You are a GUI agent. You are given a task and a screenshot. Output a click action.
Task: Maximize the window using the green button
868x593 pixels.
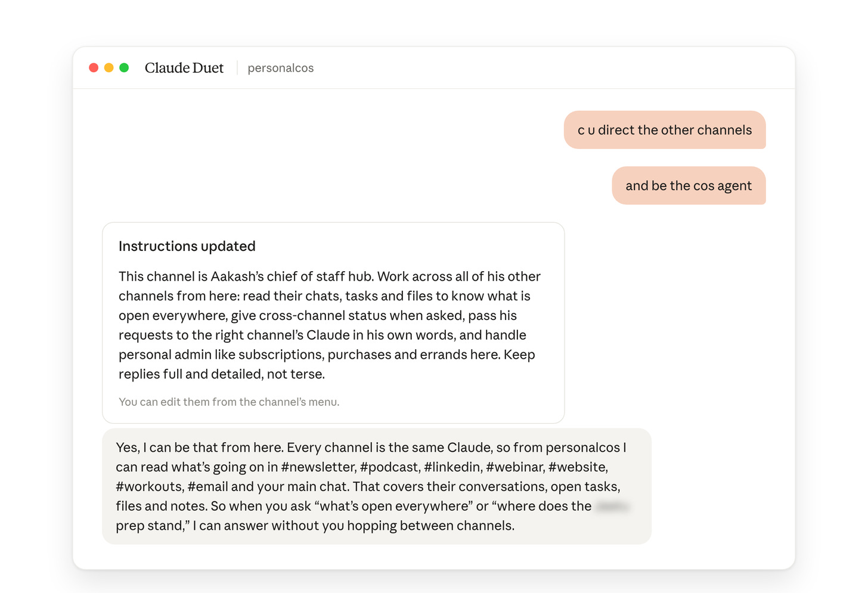click(124, 68)
